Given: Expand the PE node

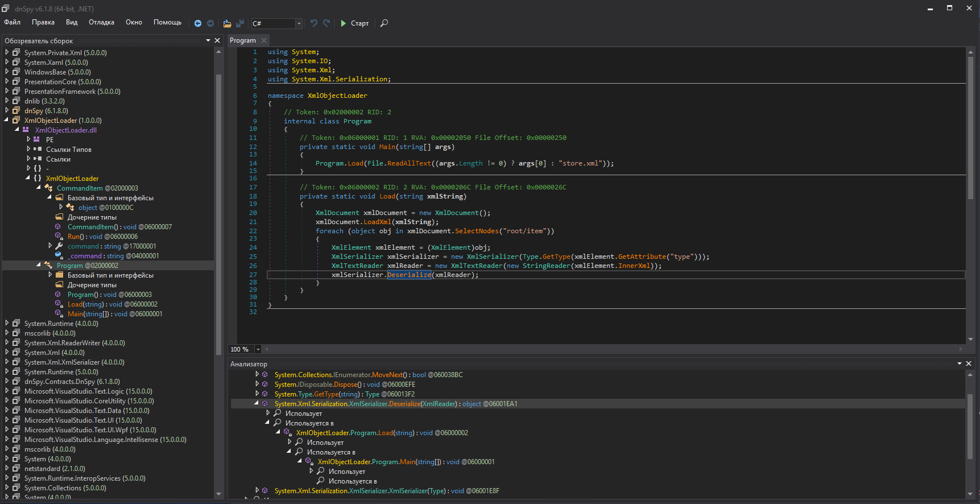Looking at the screenshot, I should pos(28,139).
